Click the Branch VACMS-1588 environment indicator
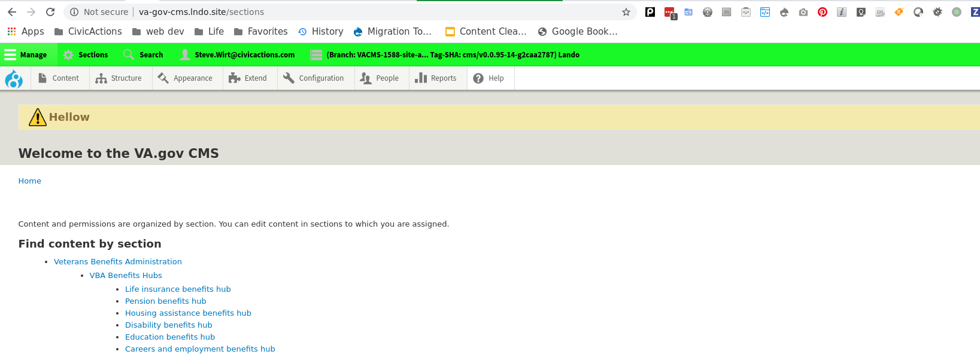Image resolution: width=980 pixels, height=354 pixels. click(445, 54)
